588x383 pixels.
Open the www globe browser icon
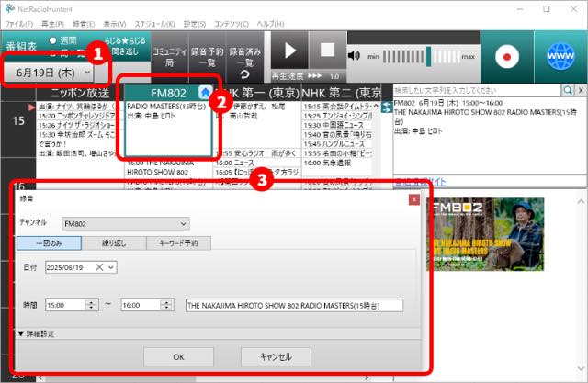[560, 56]
